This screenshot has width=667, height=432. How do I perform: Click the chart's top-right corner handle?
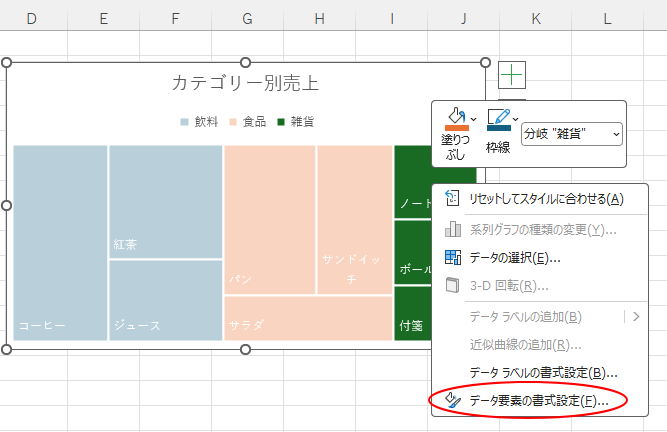(485, 63)
